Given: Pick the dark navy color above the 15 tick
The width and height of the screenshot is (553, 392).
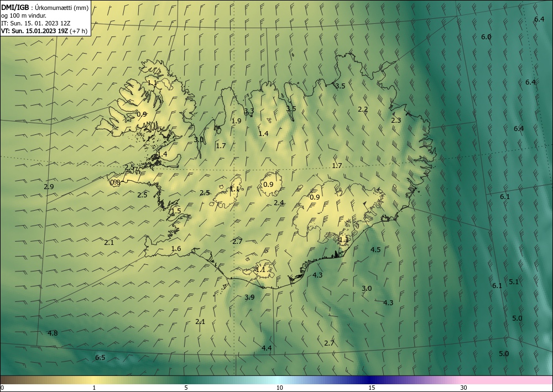Looking at the screenshot, I should [371, 380].
